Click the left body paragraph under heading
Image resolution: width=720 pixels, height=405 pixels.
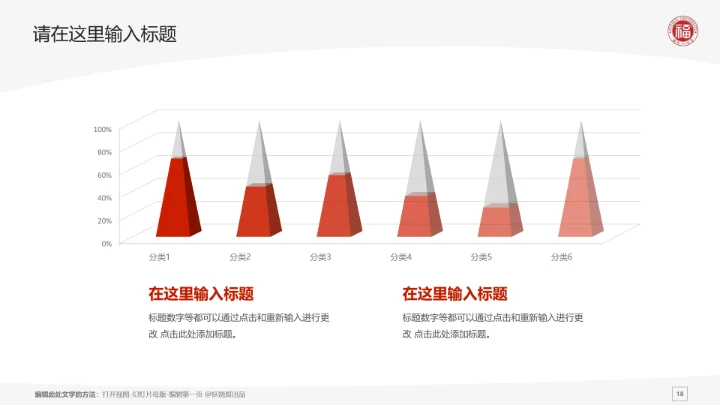pyautogui.click(x=239, y=326)
